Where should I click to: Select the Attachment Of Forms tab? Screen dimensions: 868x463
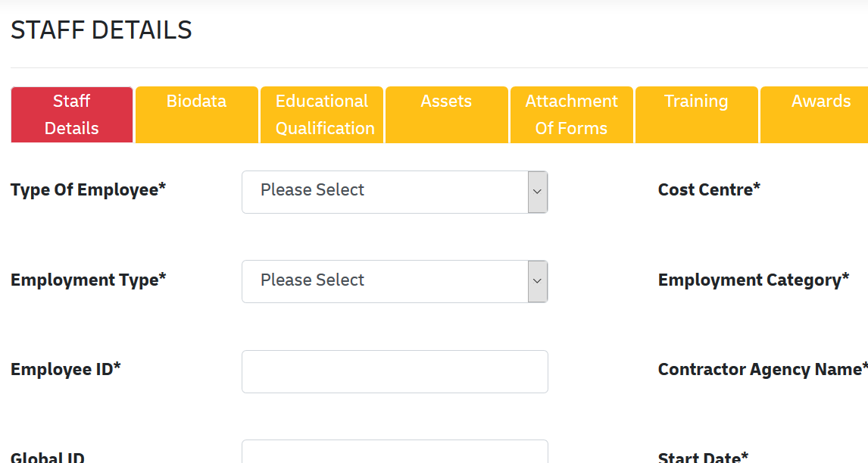[571, 114]
